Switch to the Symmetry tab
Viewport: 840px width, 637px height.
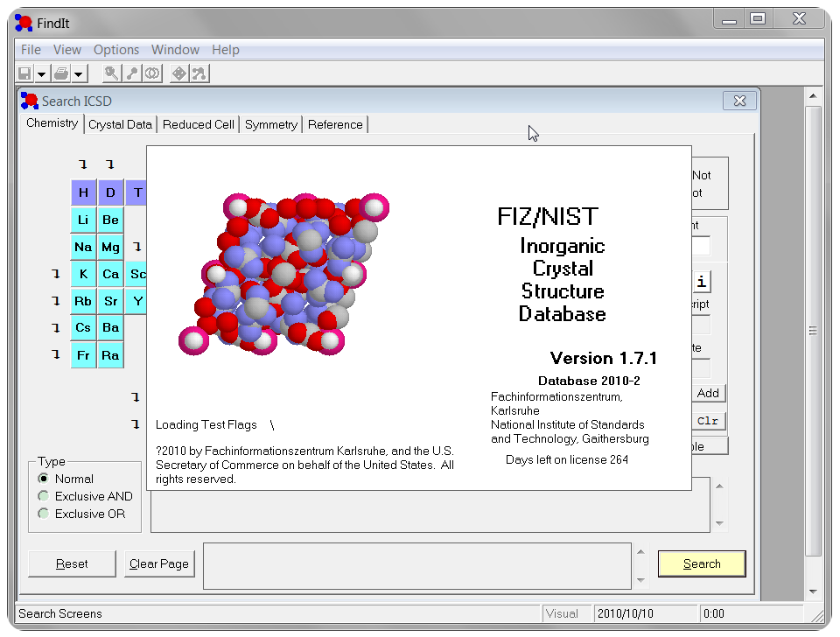[271, 124]
